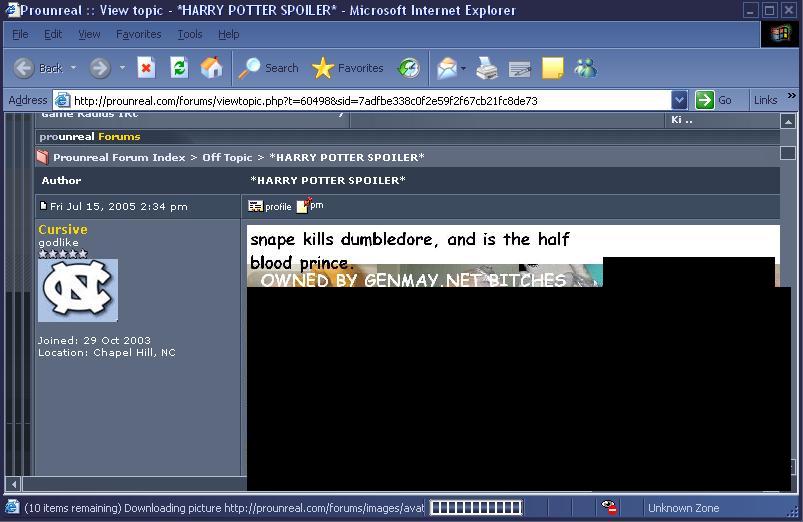The height and width of the screenshot is (522, 803).
Task: Click the NC logo avatar
Action: pos(78,290)
